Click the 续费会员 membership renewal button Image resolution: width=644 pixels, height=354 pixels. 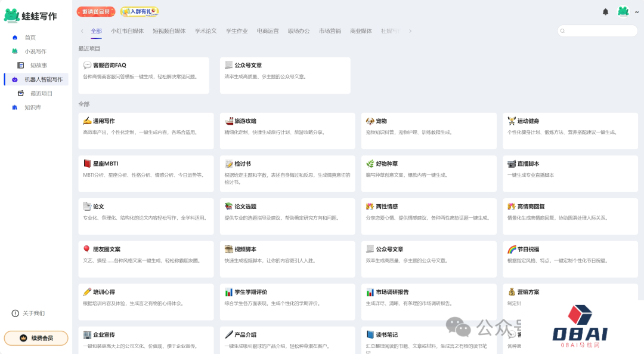tap(35, 337)
